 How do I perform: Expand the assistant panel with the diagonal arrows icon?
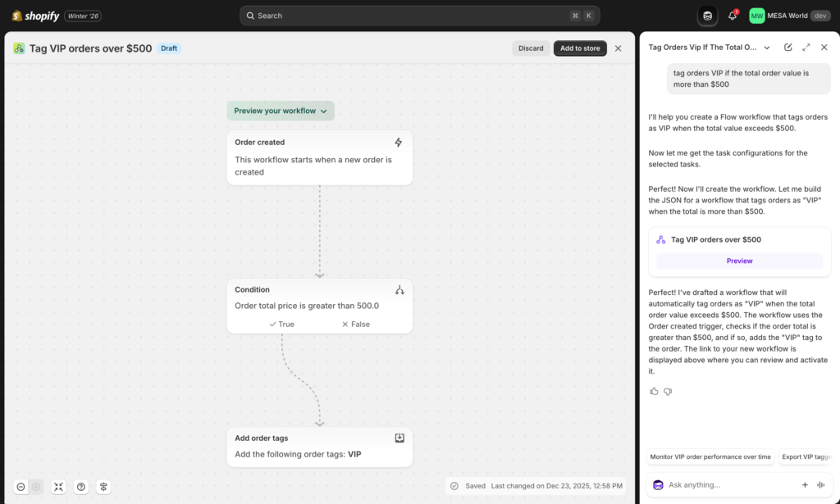[806, 48]
